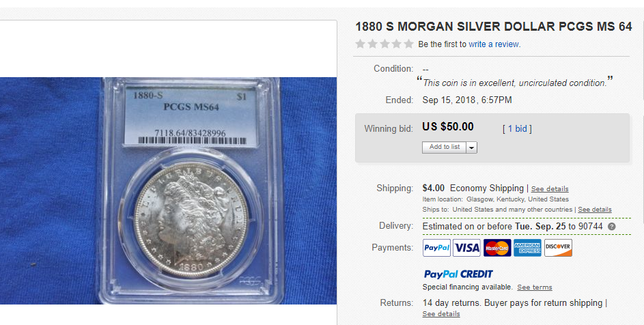Click the PayPal Credit logo
644x325 pixels.
(x=458, y=274)
